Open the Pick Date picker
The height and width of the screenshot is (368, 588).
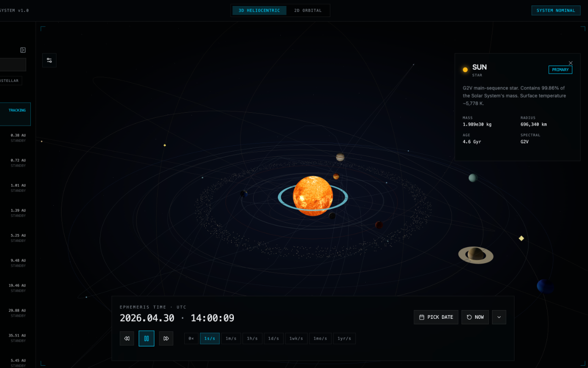pos(436,317)
